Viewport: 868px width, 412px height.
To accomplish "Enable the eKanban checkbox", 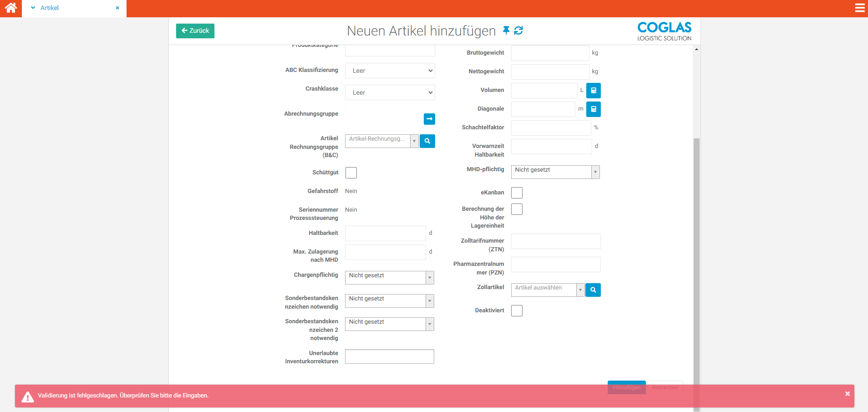I will pyautogui.click(x=517, y=193).
